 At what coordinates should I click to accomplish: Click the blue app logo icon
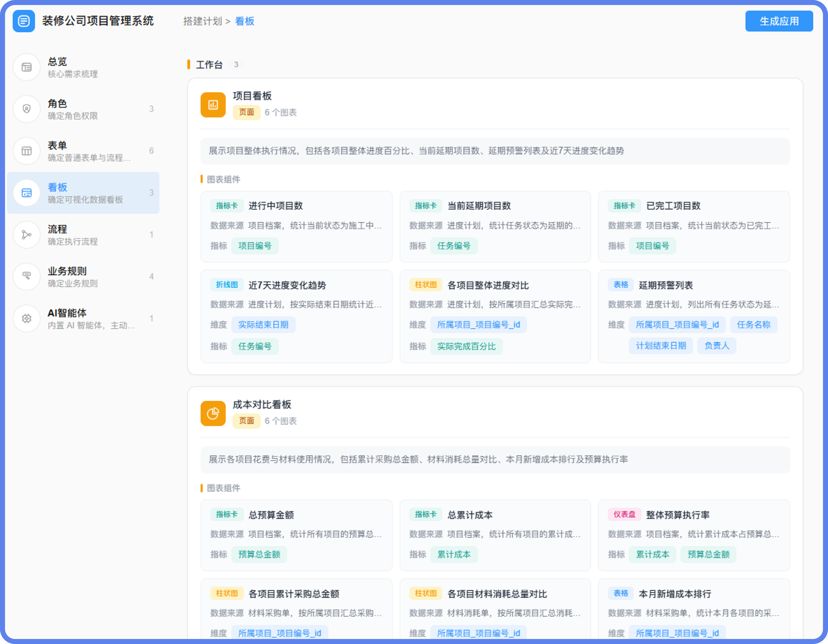24,21
